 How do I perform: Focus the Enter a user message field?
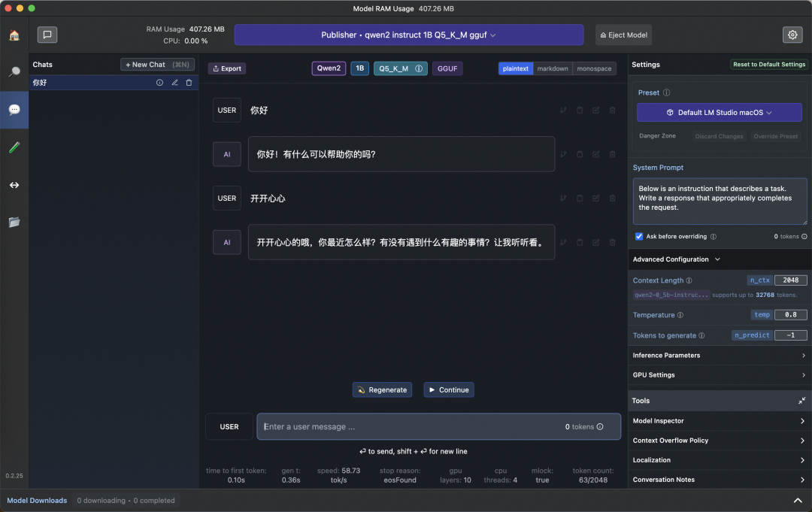[x=438, y=426]
